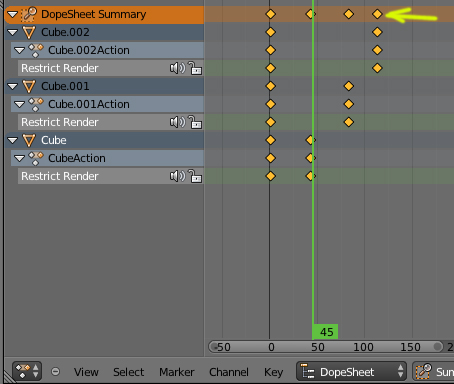Image resolution: width=454 pixels, height=384 pixels.
Task: Select the Cube channel name
Action: tap(54, 140)
